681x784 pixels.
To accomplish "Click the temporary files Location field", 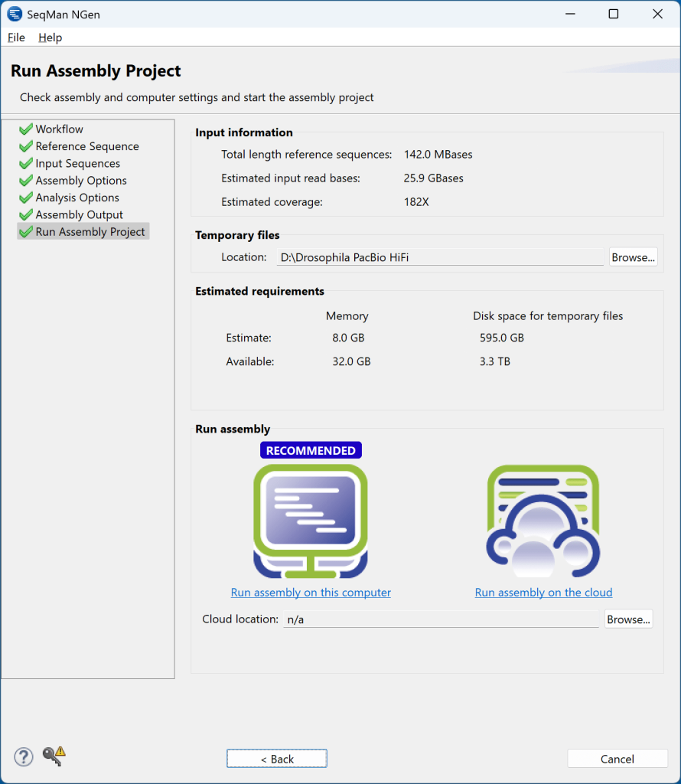I will pyautogui.click(x=440, y=257).
